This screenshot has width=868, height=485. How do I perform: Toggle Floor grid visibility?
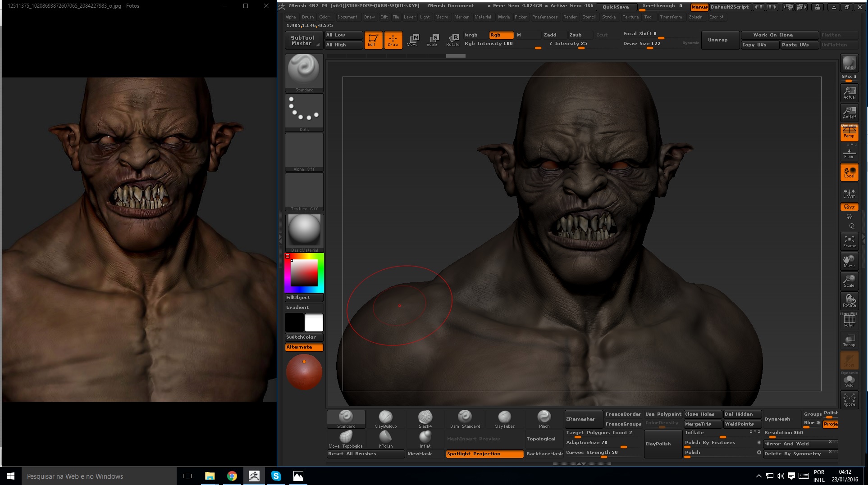click(849, 152)
